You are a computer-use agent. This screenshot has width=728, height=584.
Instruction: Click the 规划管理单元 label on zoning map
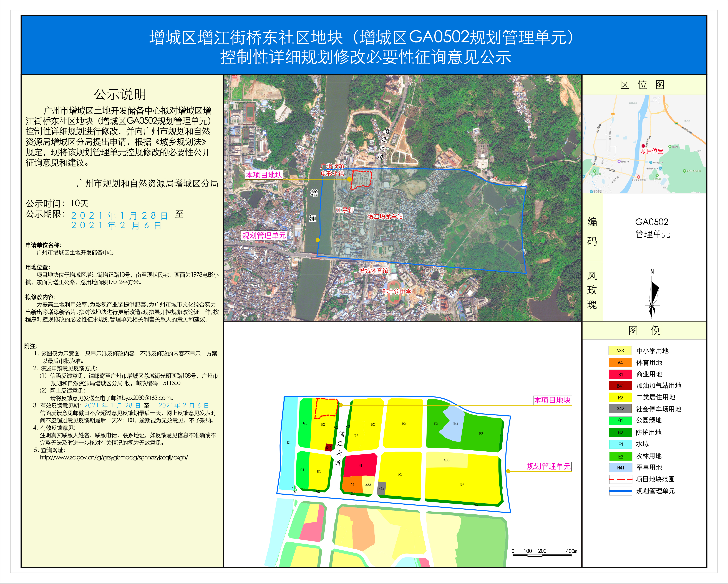(x=548, y=467)
